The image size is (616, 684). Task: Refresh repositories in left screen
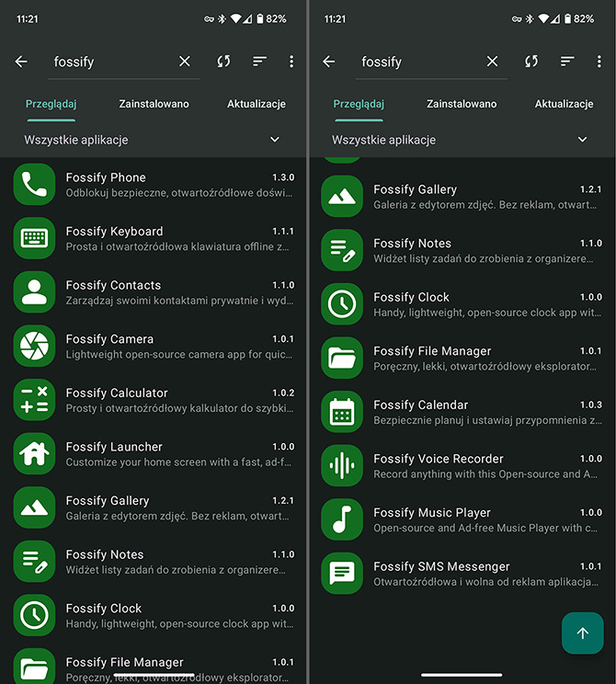[223, 61]
